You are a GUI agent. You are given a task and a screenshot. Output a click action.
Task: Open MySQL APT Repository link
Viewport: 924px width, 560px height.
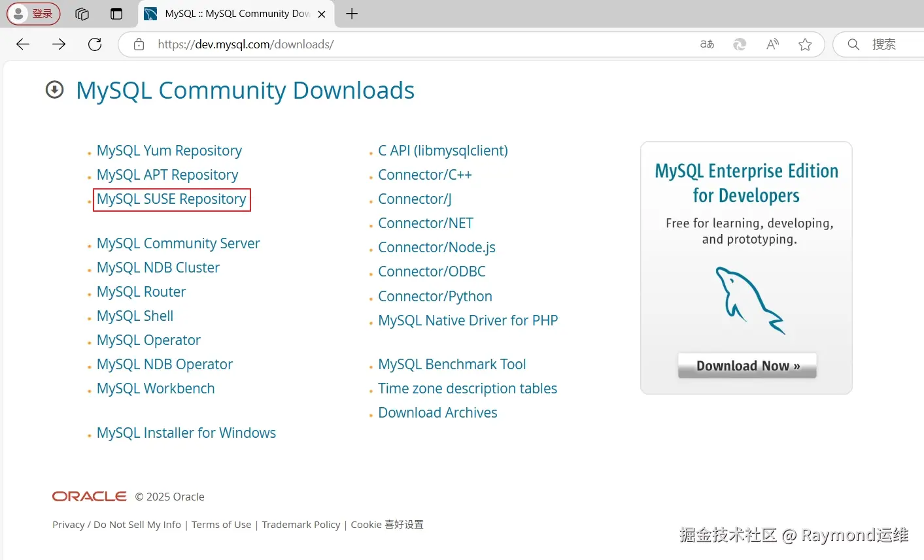tap(167, 174)
